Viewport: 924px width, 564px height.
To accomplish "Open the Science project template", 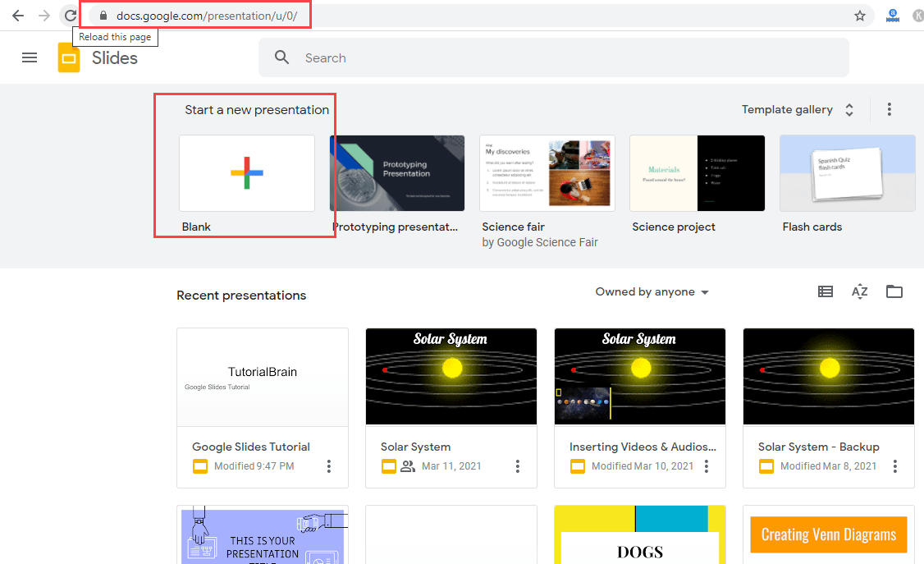I will [698, 173].
